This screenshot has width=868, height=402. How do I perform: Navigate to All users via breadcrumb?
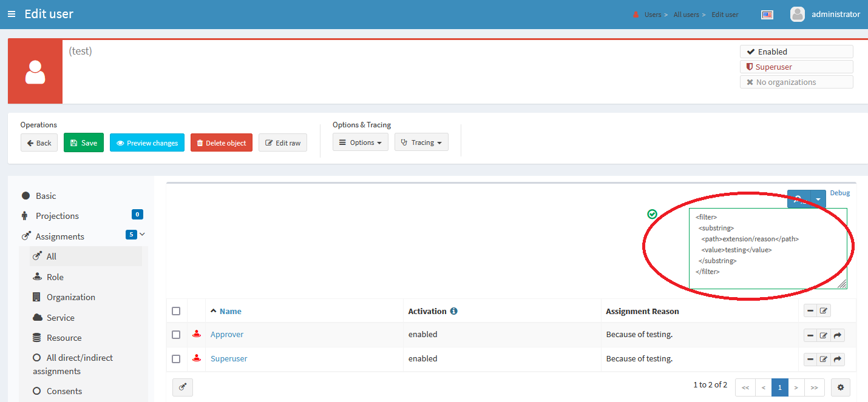[687, 15]
